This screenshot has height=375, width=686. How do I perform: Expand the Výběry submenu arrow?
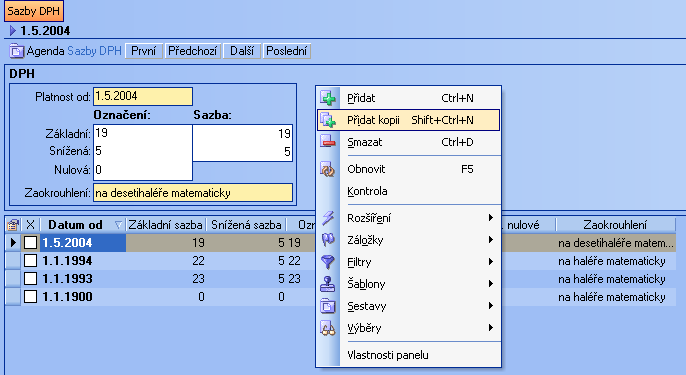coord(491,327)
